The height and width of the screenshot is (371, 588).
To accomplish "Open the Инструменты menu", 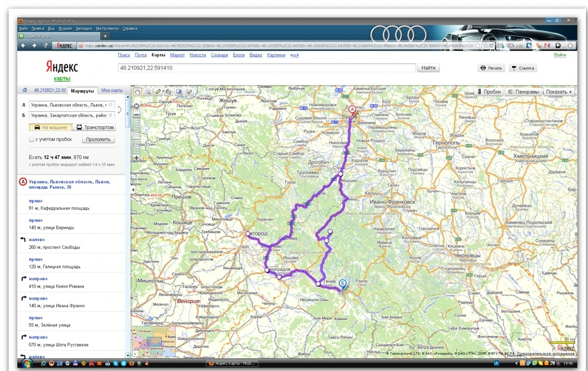I will [x=107, y=29].
